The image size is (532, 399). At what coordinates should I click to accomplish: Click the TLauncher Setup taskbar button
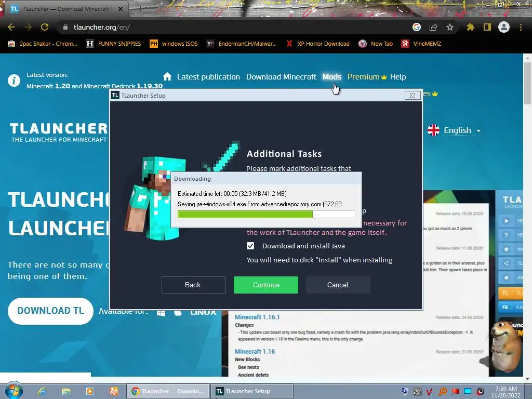(252, 391)
